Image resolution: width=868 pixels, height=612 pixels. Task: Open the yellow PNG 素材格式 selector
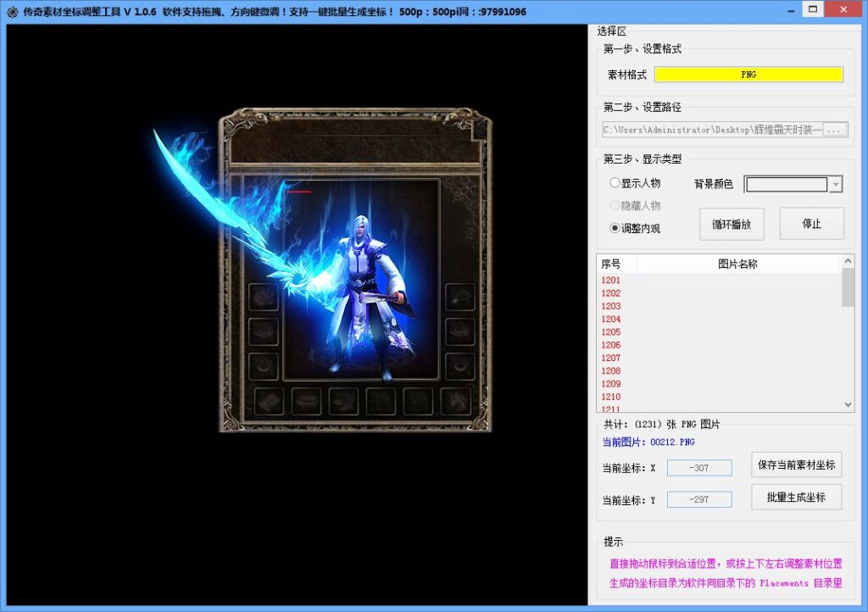click(x=748, y=75)
